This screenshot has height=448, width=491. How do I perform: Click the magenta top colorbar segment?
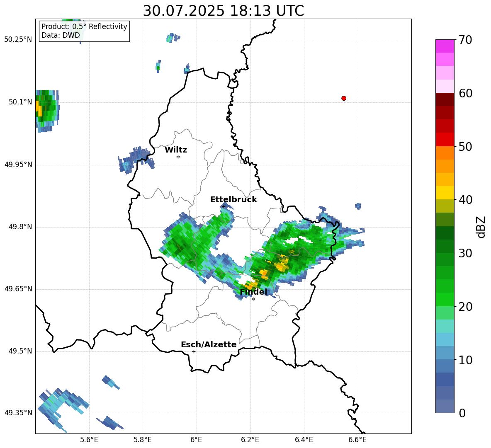coord(445,46)
